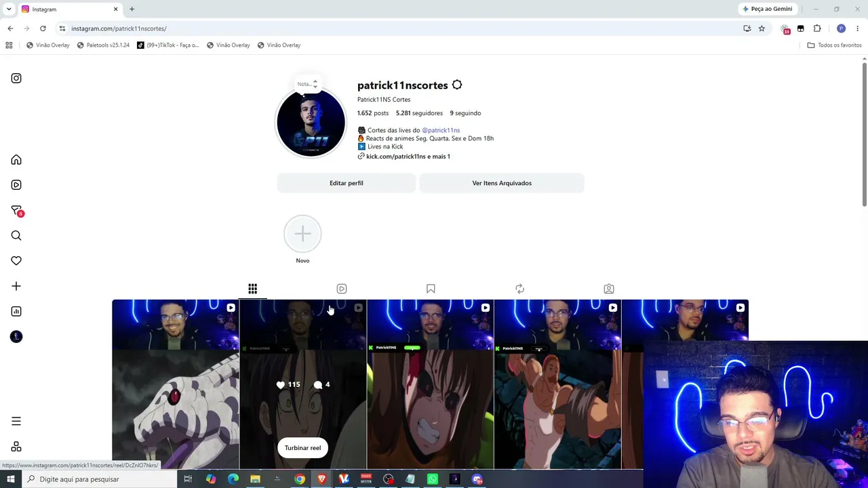
Task: Open the dashboard chart icon in sidebar
Action: pos(16,312)
